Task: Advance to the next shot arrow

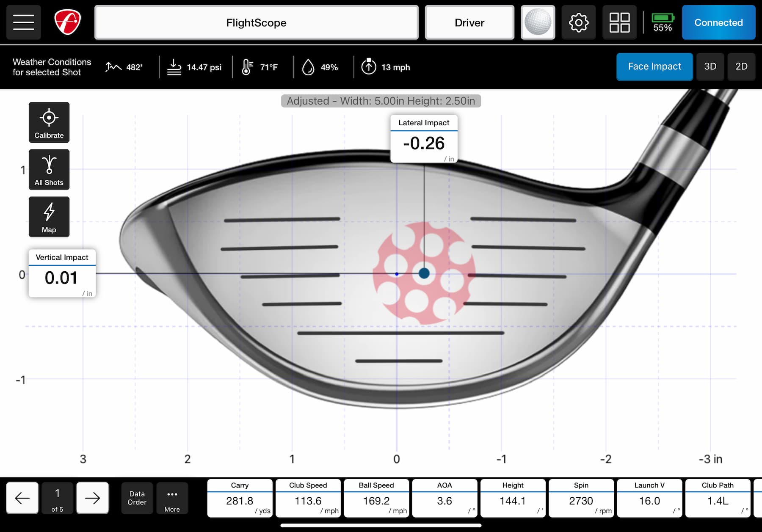Action: 92,498
